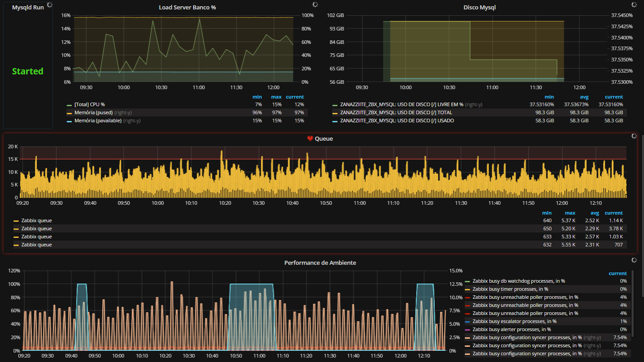This screenshot has height=362, width=644.
Task: Toggle Zabbix busy escalator processes series
Action: 514,321
